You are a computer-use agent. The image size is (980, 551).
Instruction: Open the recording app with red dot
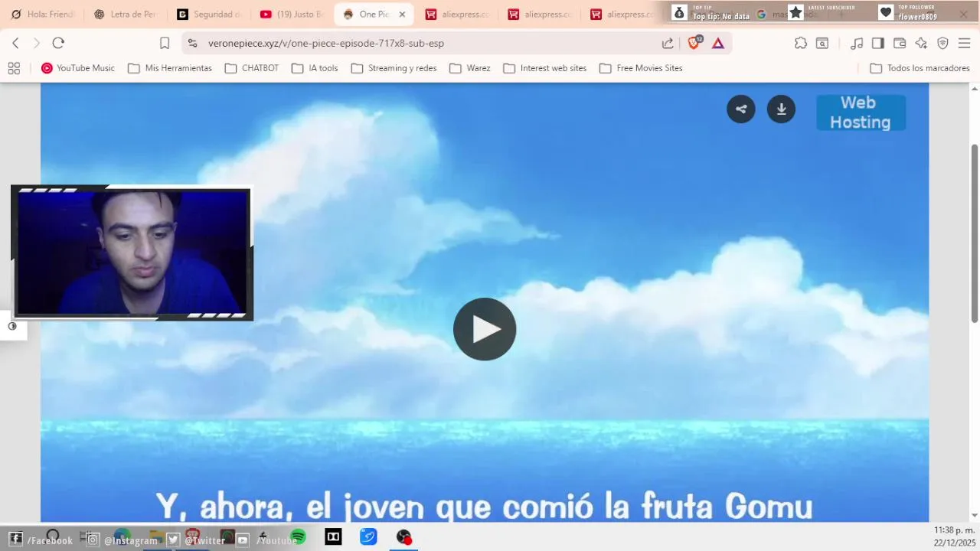[x=404, y=537]
